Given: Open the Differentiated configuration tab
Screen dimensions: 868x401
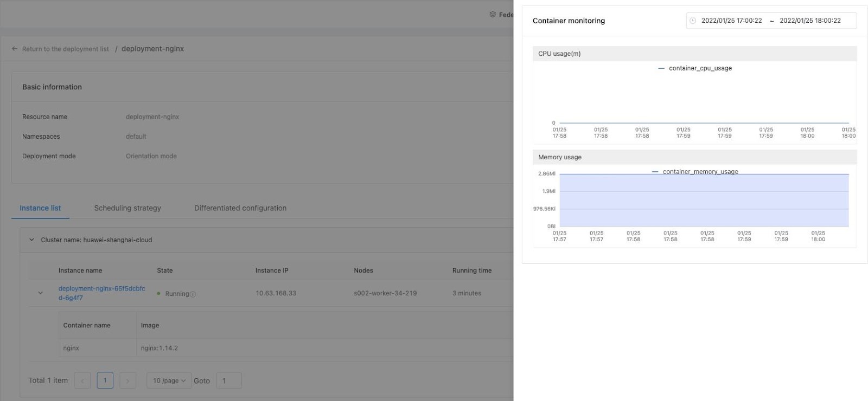Looking at the screenshot, I should coord(240,208).
